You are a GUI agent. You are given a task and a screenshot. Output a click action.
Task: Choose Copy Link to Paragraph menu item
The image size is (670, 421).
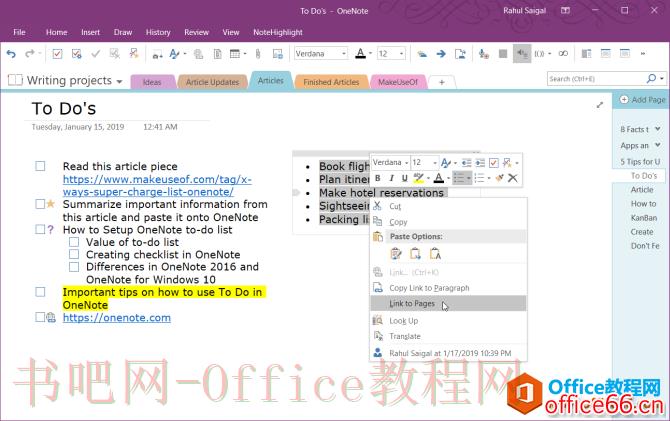pos(448,288)
